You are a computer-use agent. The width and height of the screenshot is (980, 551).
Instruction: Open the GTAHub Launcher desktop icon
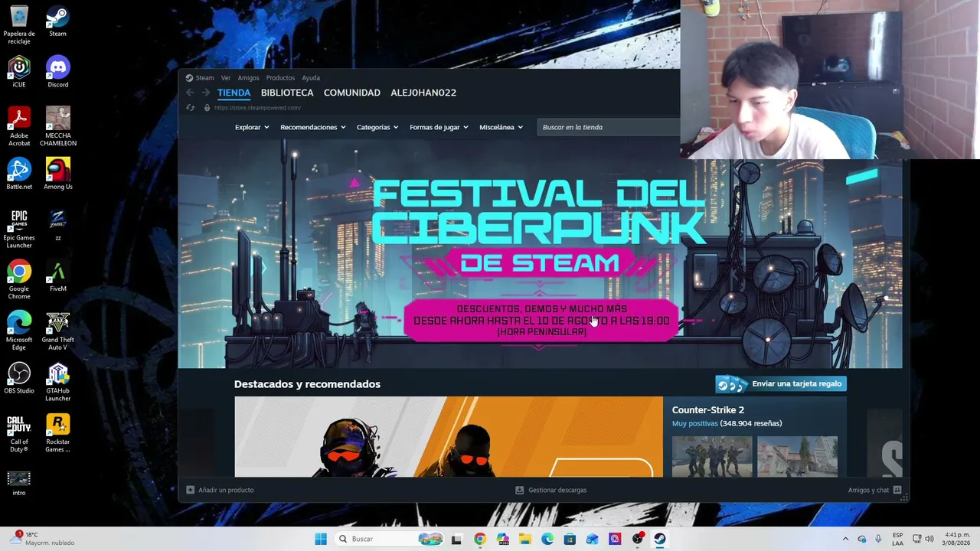[57, 382]
